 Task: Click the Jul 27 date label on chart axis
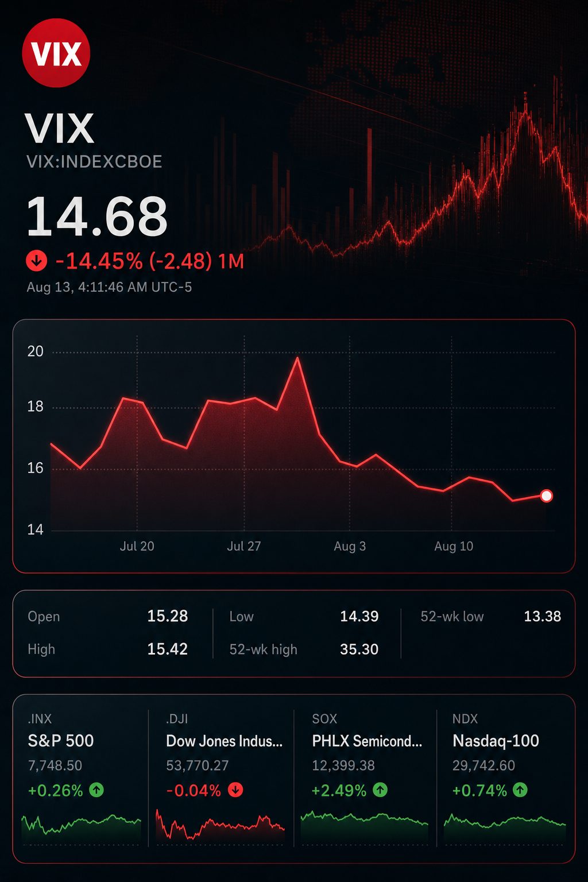244,546
